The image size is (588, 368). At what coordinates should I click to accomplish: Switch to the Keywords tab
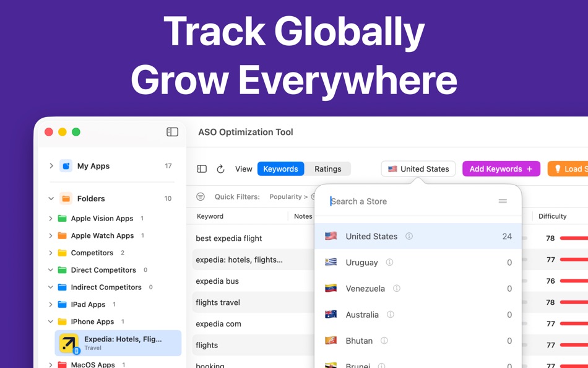coord(280,169)
